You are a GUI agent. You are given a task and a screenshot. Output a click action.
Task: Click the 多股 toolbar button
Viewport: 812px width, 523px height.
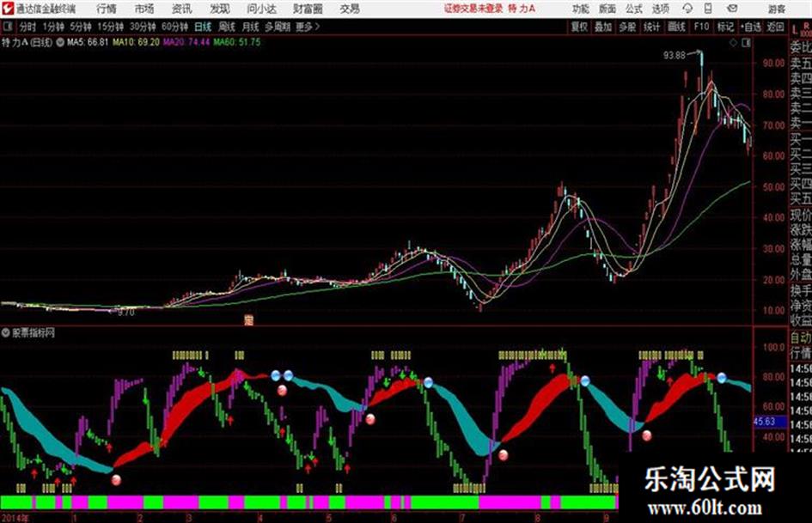click(x=627, y=27)
